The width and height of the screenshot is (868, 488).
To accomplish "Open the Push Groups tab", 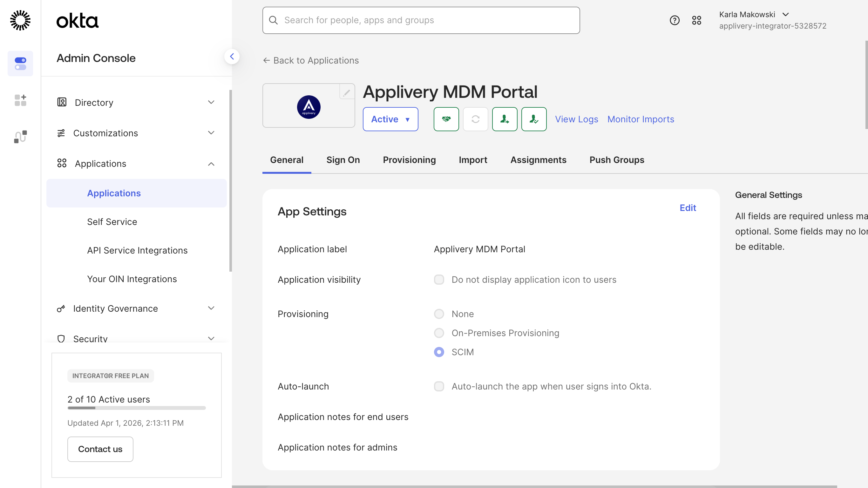I will click(x=616, y=160).
